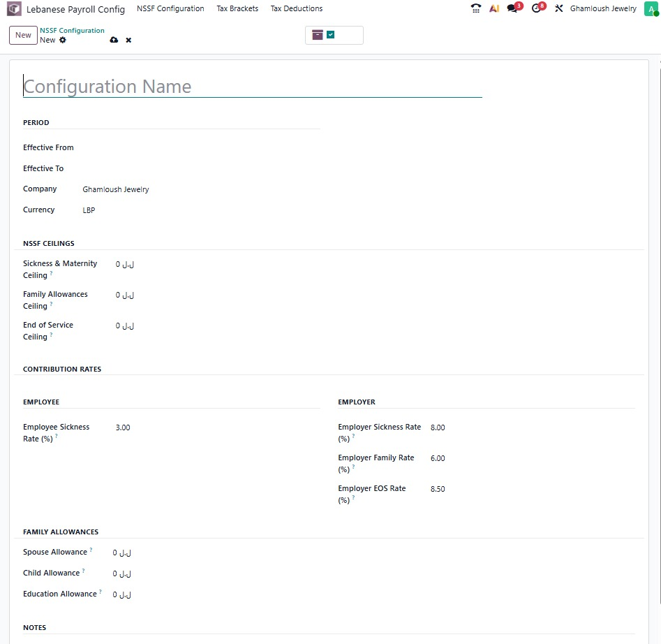Discard changes with the X icon
The image size is (661, 644).
(128, 41)
